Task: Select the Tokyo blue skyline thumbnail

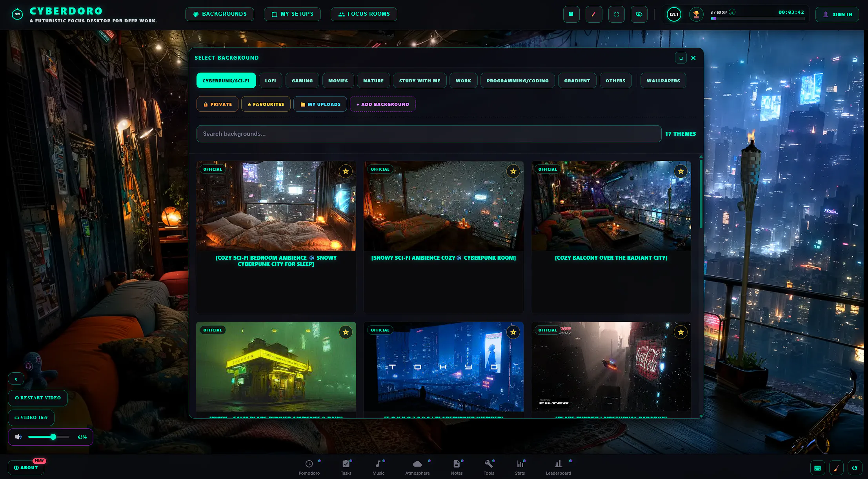Action: coord(444,366)
